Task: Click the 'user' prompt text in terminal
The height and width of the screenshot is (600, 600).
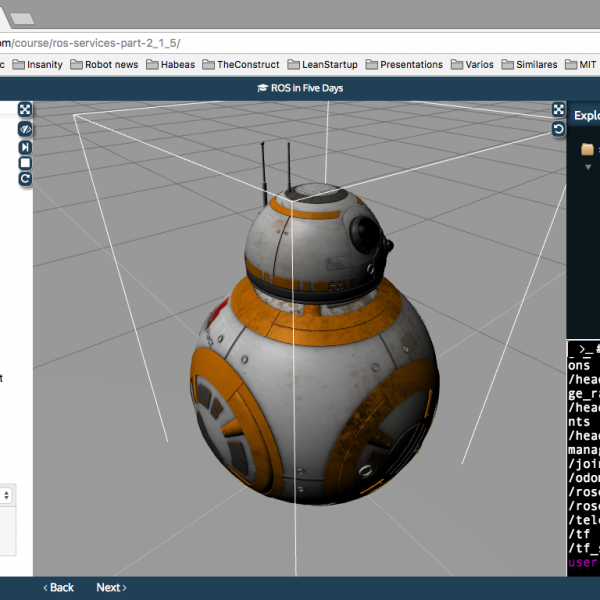Action: pos(583,562)
